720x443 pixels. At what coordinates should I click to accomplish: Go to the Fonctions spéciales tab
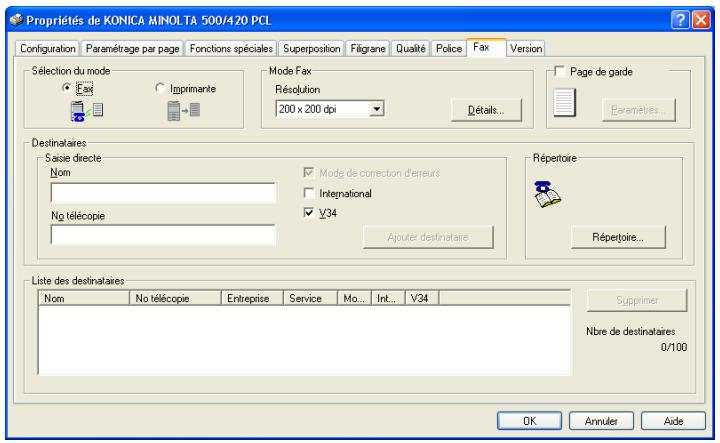pos(231,48)
